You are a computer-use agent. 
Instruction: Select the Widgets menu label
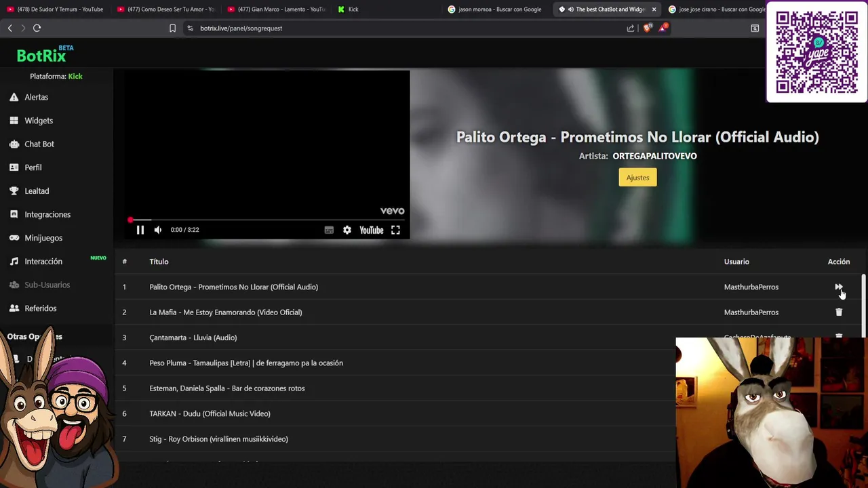pos(39,121)
